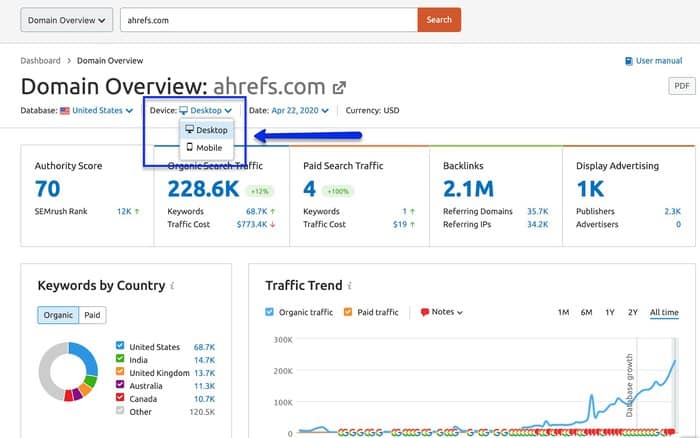Click the United States flag icon
Screen dimensions: 700x438
tap(65, 111)
